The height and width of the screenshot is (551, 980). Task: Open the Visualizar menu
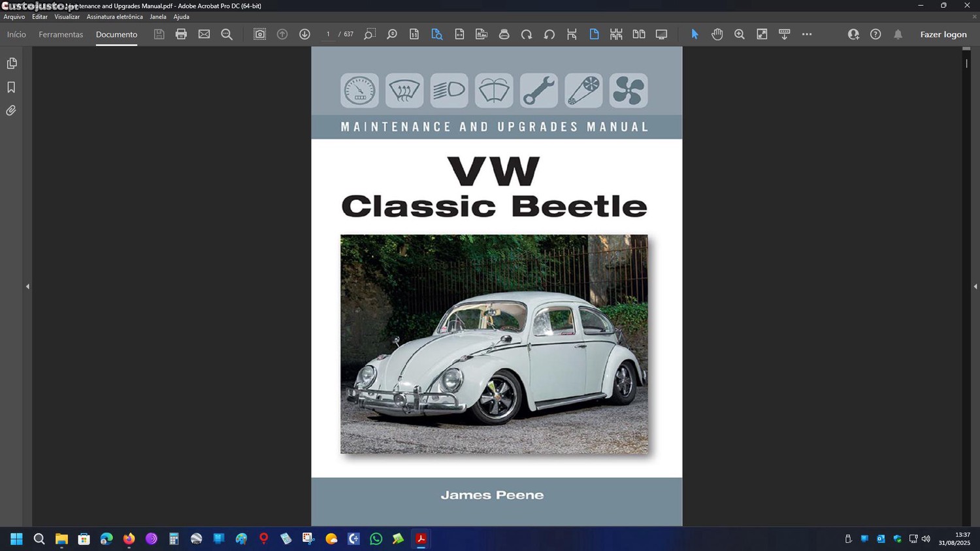(67, 17)
